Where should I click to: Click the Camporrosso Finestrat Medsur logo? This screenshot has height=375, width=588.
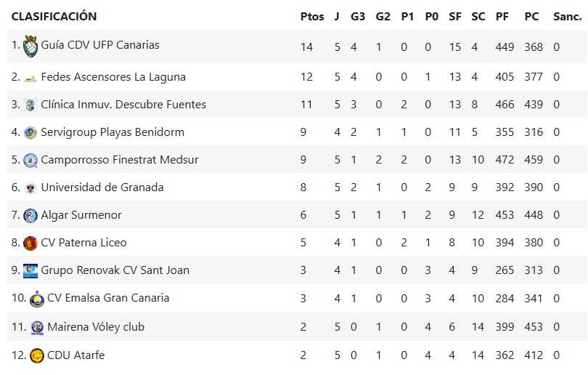30,160
